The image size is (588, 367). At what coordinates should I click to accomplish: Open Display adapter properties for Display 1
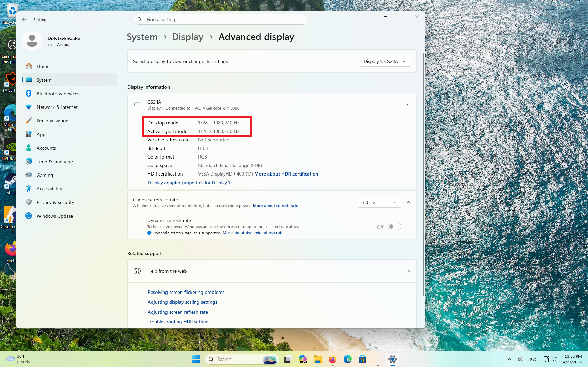(x=189, y=183)
